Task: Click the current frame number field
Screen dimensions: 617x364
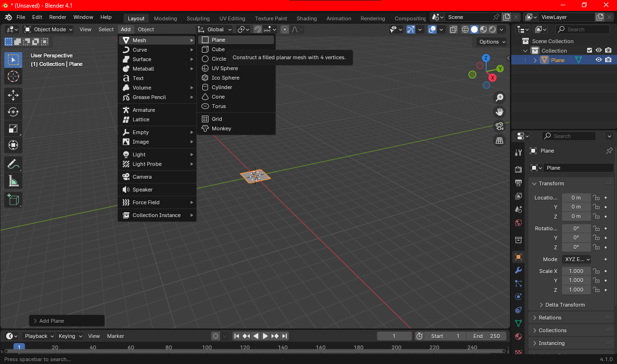Action: pos(394,336)
